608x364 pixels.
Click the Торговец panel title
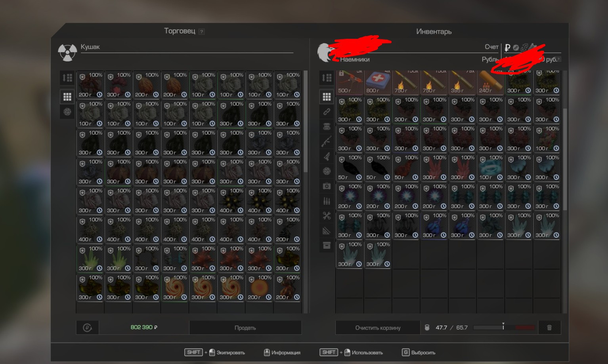pyautogui.click(x=180, y=31)
